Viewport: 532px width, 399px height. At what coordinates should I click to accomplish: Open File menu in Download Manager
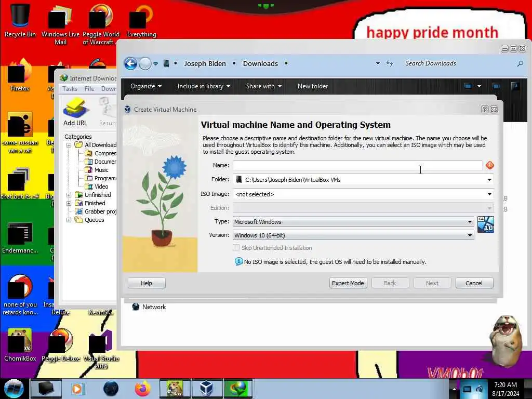(x=89, y=88)
